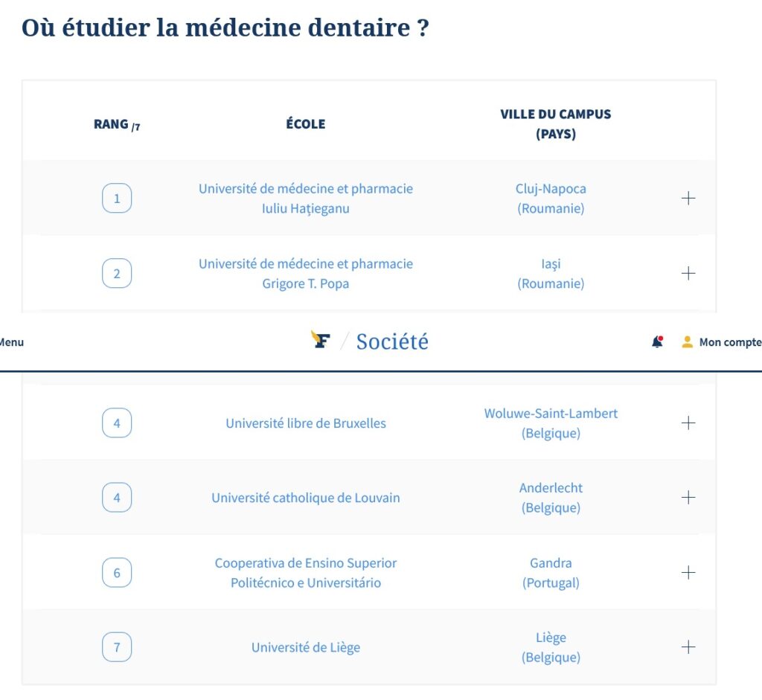Open Université libre de Bruxelles link

click(x=305, y=423)
